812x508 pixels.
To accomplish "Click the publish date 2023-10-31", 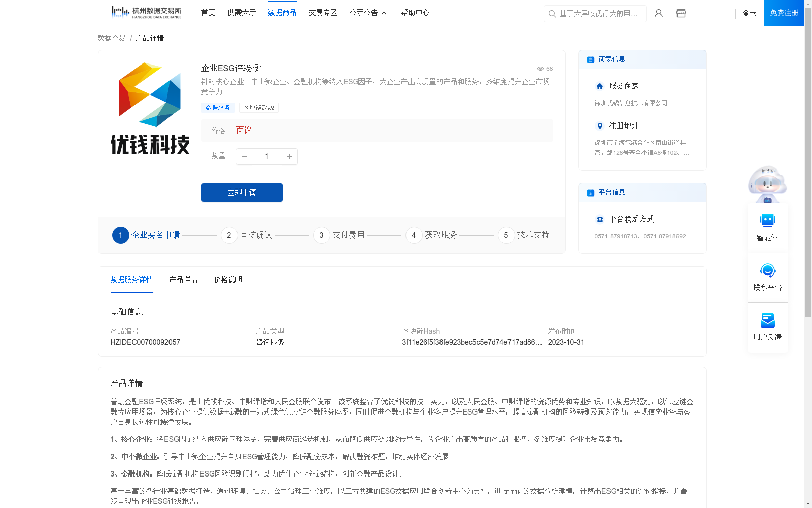I will (x=566, y=342).
